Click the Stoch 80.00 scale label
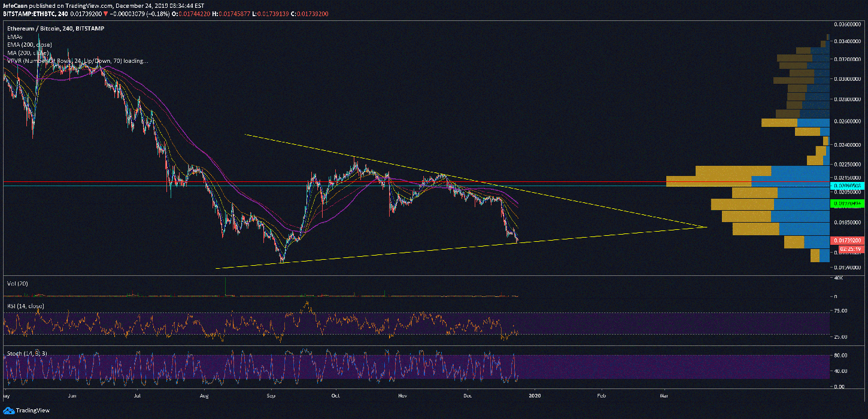This screenshot has width=868, height=419. (x=841, y=356)
